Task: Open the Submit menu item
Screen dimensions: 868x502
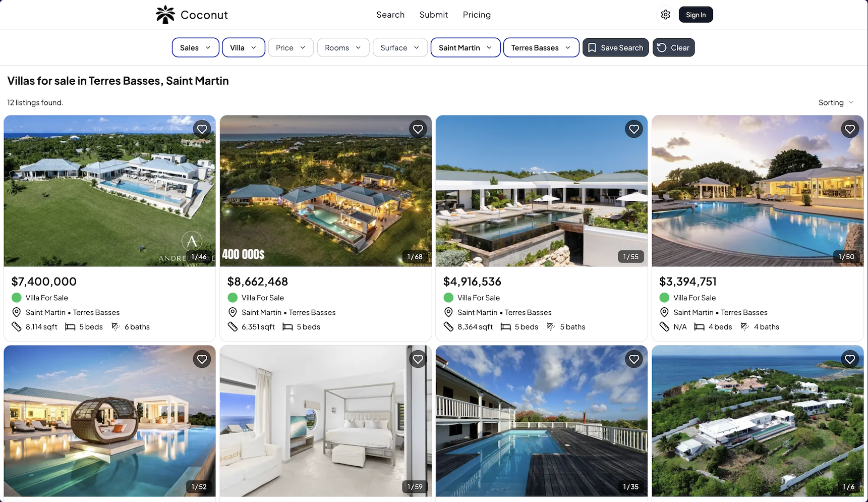Action: 433,15
